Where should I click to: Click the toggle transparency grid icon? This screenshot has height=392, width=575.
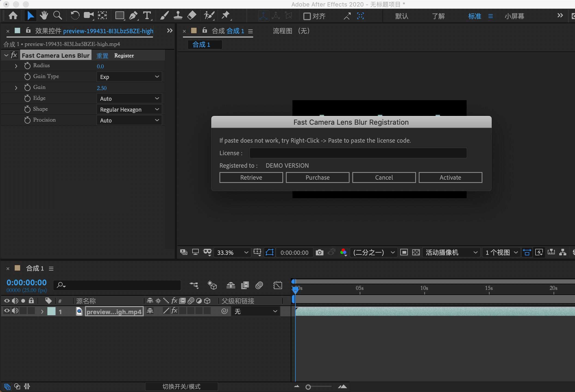pos(416,252)
